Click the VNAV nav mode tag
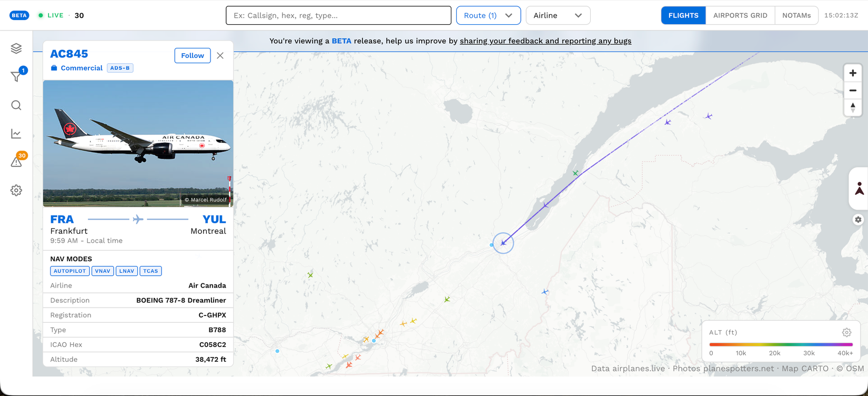 pos(103,271)
